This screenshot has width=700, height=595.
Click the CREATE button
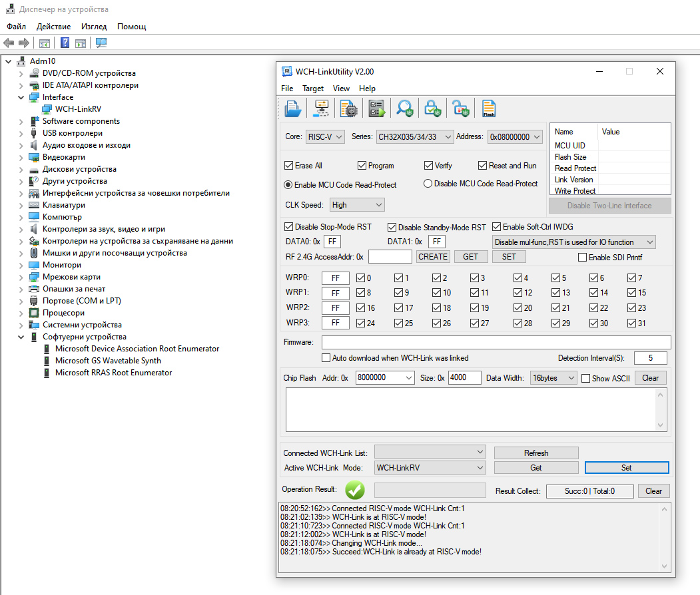point(433,256)
